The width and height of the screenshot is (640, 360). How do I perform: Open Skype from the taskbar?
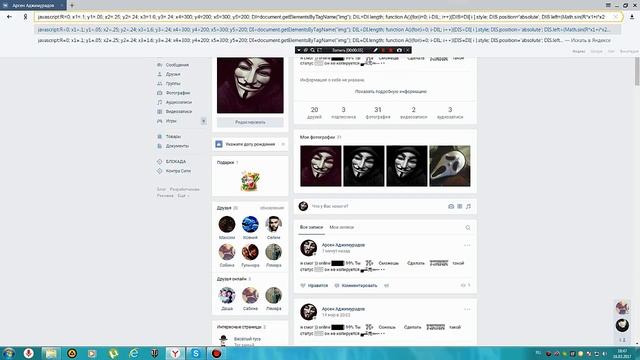(196, 353)
